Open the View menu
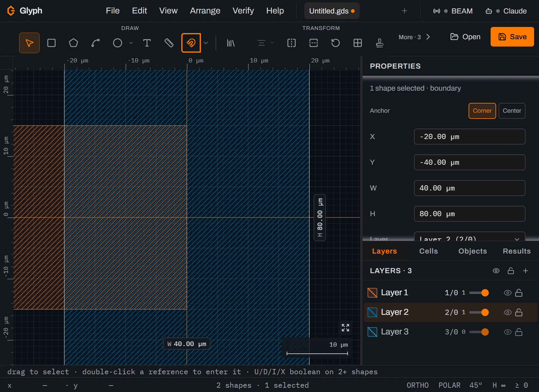This screenshot has height=392, width=539. pos(168,11)
